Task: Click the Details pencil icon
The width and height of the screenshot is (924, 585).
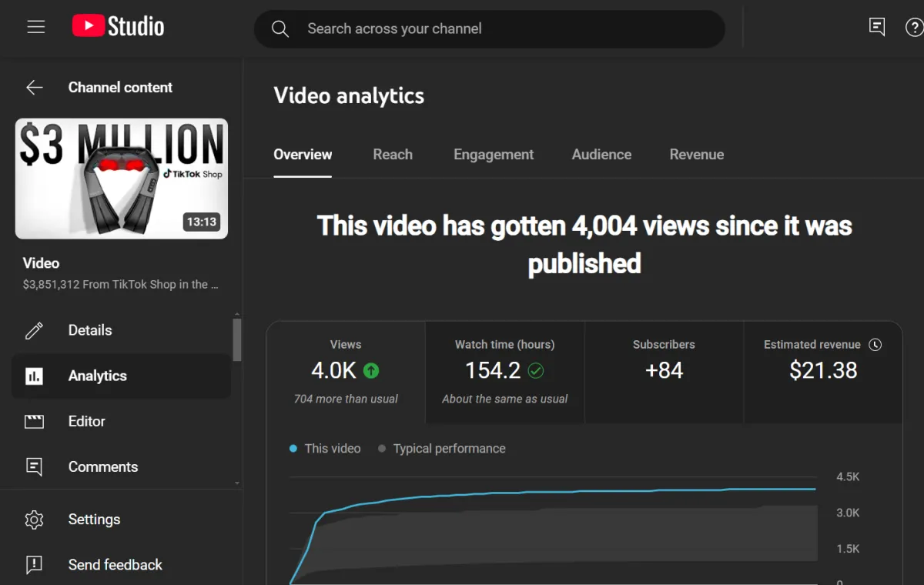Action: tap(34, 330)
